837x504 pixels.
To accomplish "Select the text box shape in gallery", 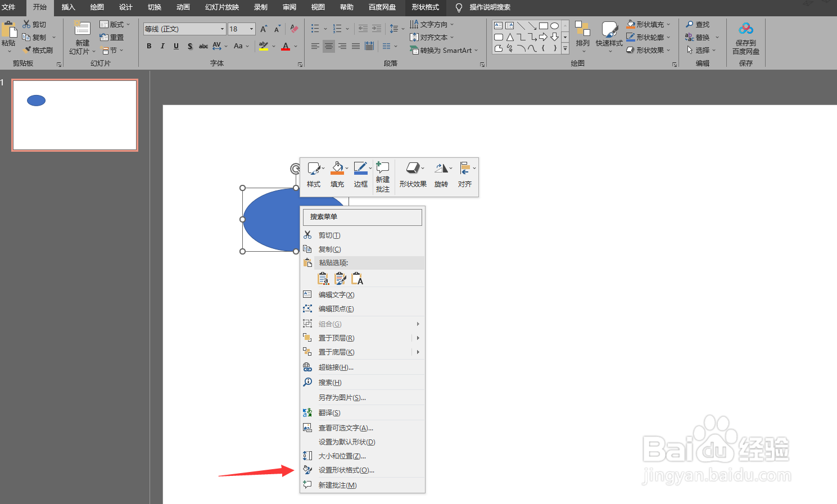I will [x=498, y=26].
